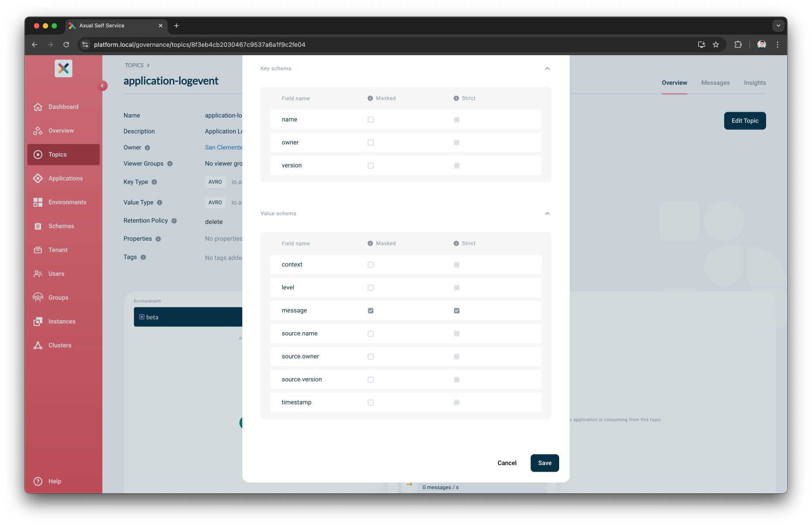Viewport: 812px width, 526px height.
Task: Reload the page with browser refresh icon
Action: tap(66, 45)
